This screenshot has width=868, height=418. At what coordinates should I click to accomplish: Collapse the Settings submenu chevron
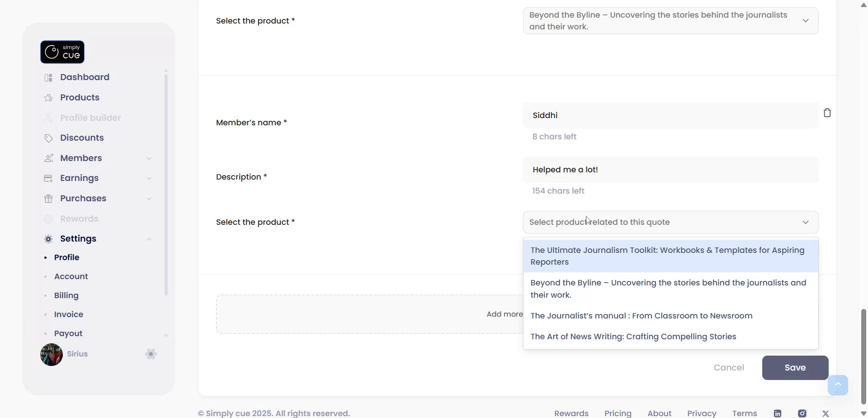point(149,239)
